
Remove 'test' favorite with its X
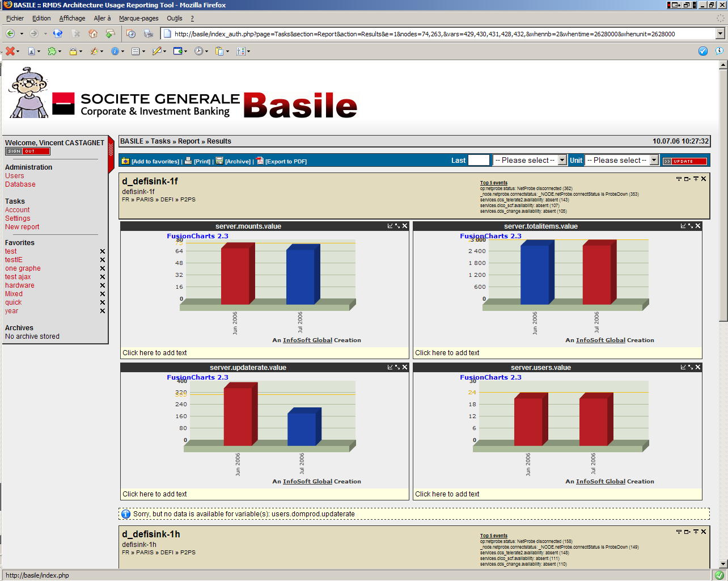click(103, 251)
